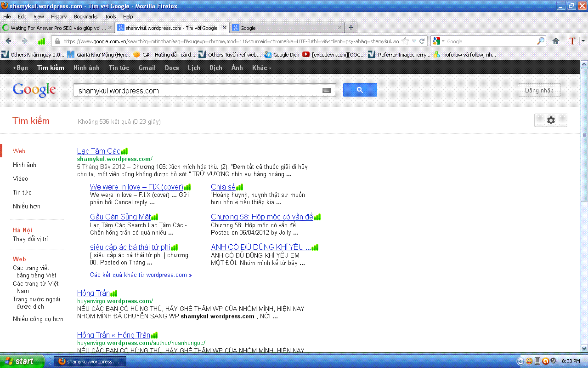Open the address bar history dropdown arrow
This screenshot has width=588, height=368.
[x=414, y=41]
